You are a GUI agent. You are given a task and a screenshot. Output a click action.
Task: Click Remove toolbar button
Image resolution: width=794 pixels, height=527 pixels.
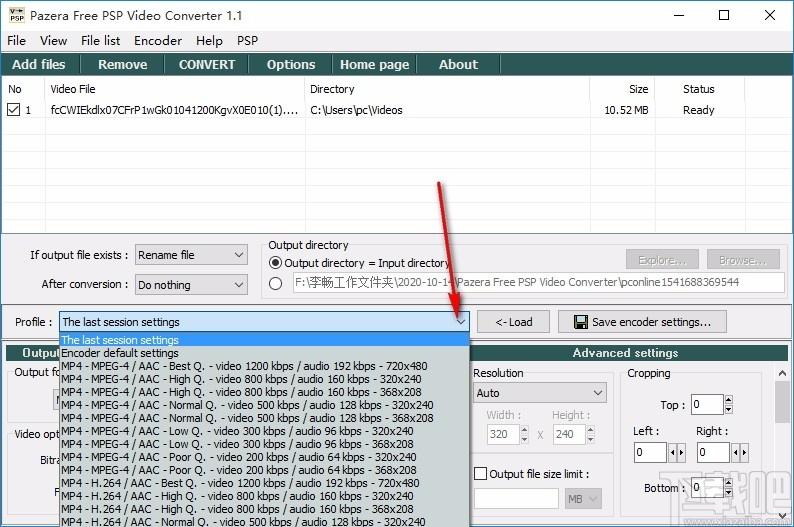pos(123,64)
